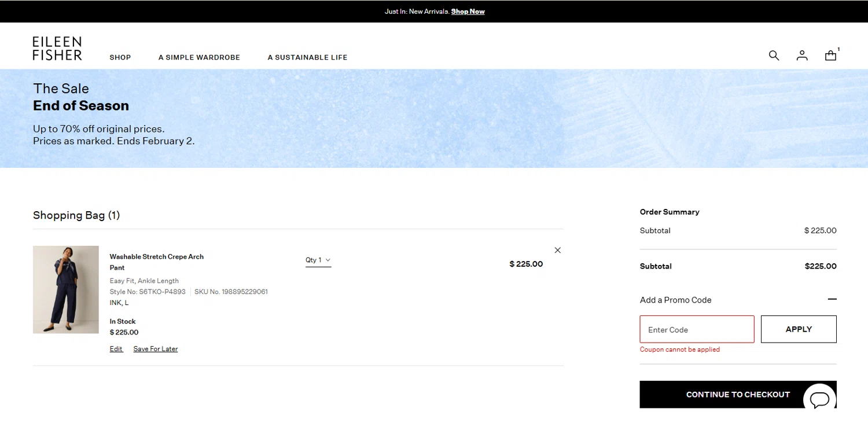Click the Shopping Bag (1) heading

(76, 215)
